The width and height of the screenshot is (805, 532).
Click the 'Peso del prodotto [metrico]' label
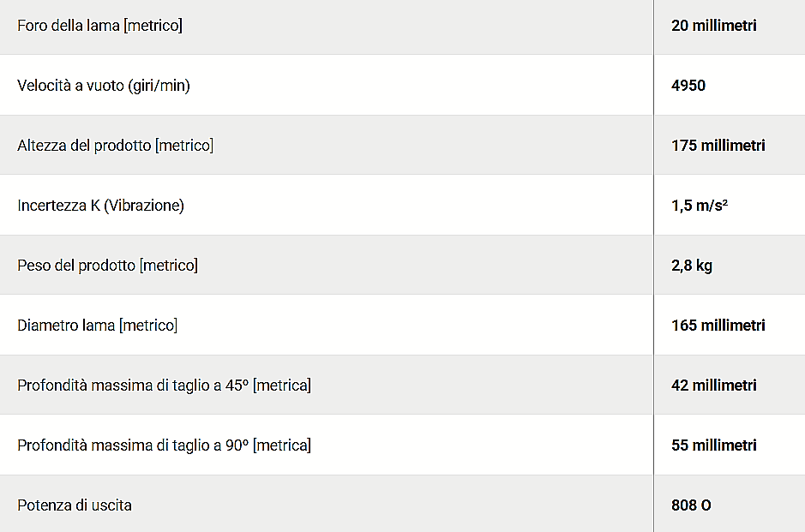pyautogui.click(x=107, y=266)
